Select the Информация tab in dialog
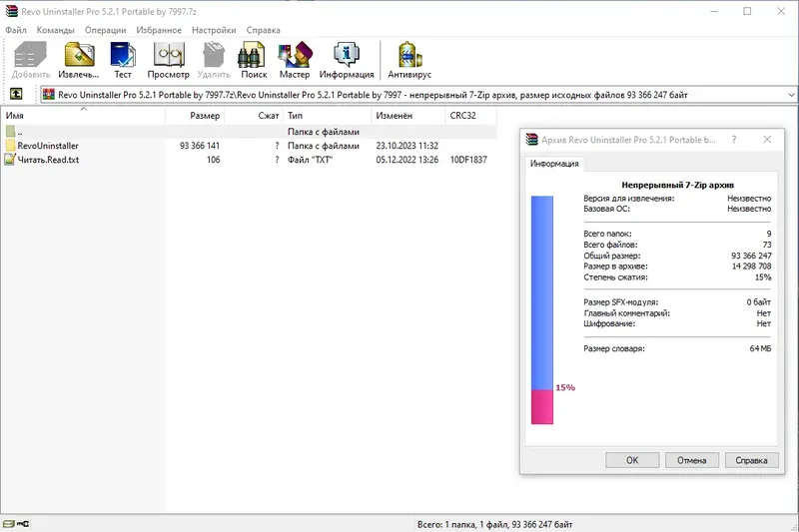The height and width of the screenshot is (532, 799). [x=554, y=164]
